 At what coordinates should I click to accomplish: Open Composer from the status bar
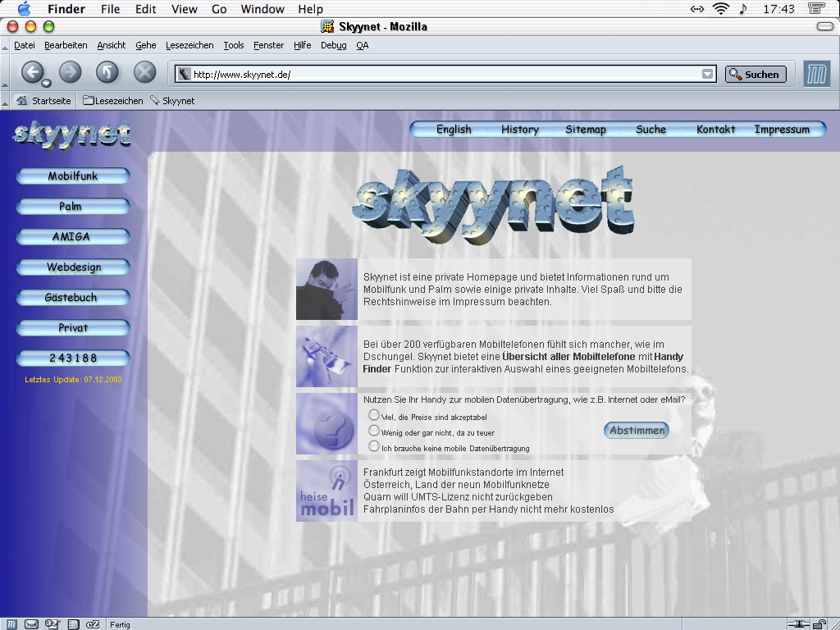click(52, 624)
